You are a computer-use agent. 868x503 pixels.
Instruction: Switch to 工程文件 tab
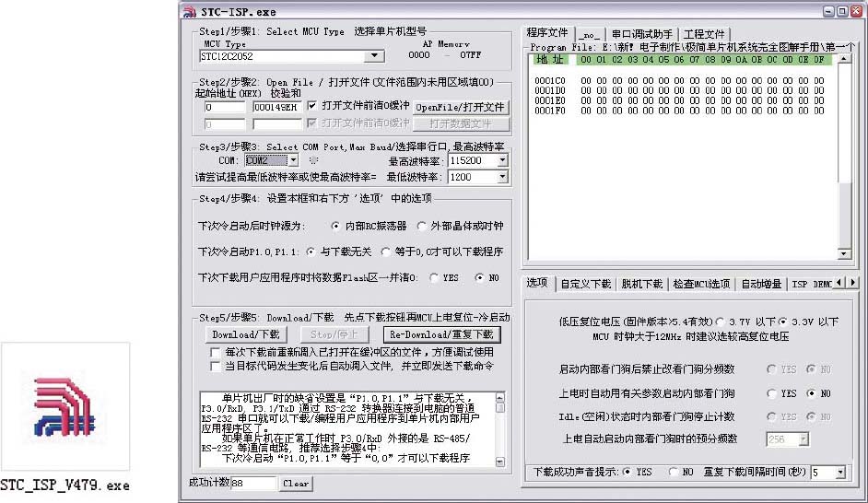tap(704, 35)
